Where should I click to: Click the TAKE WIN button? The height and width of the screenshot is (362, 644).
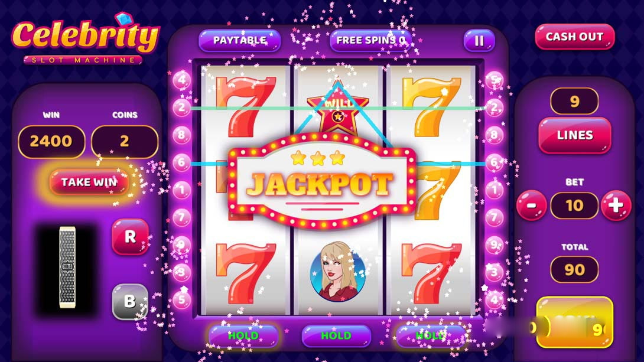point(89,182)
